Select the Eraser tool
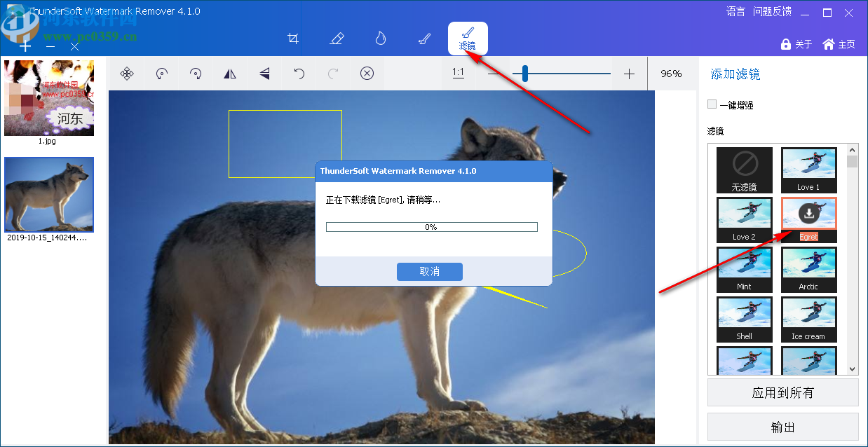868x447 pixels. pos(337,39)
